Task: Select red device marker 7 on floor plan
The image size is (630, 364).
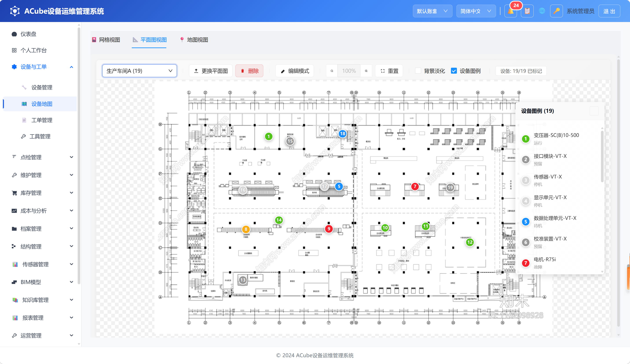Action: [x=415, y=186]
